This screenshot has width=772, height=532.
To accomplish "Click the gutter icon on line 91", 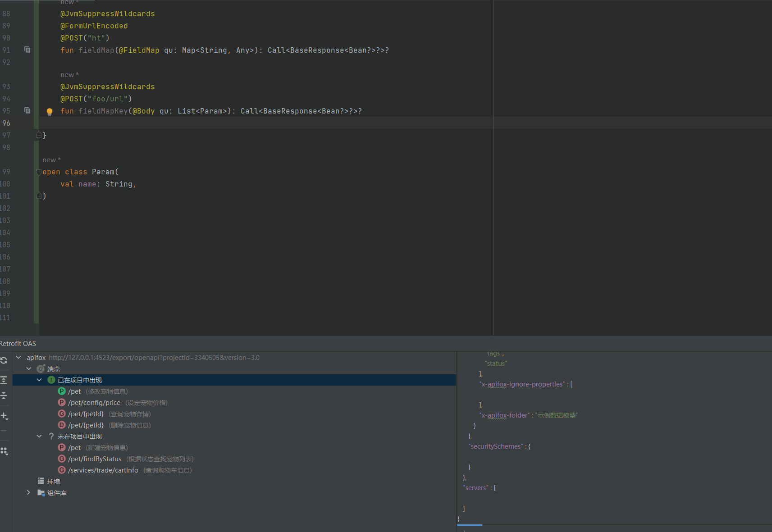I will pos(27,50).
